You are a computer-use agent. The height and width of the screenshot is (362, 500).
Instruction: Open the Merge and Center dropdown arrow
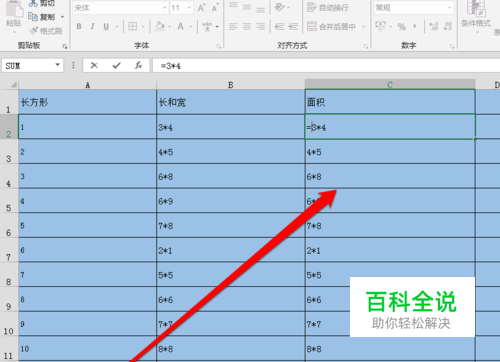click(364, 26)
